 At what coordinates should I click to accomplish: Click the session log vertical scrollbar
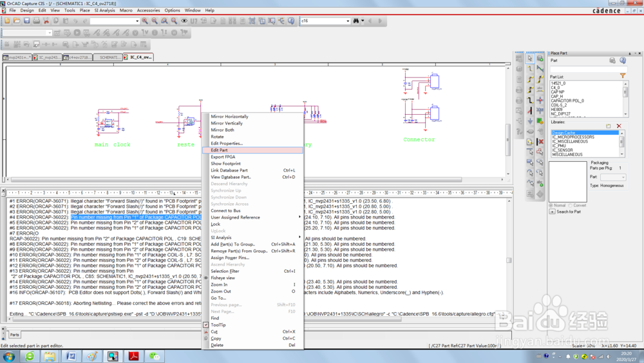coord(509,260)
